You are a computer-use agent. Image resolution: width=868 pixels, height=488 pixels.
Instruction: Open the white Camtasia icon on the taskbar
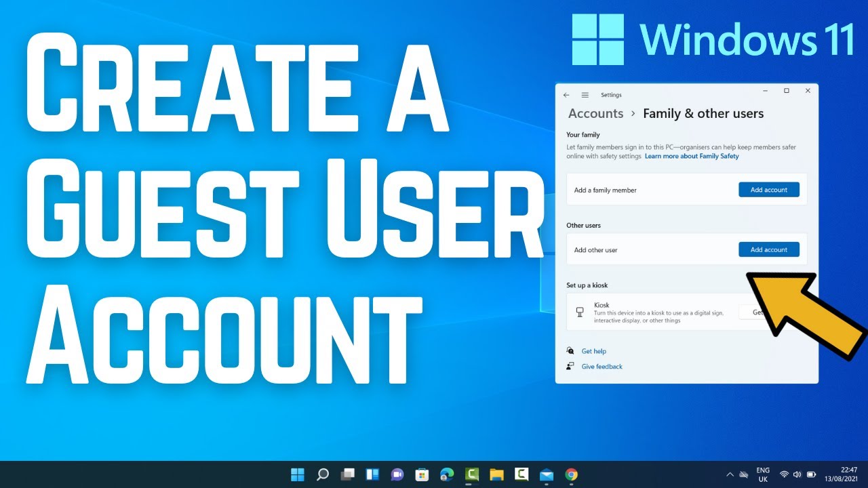[521, 474]
